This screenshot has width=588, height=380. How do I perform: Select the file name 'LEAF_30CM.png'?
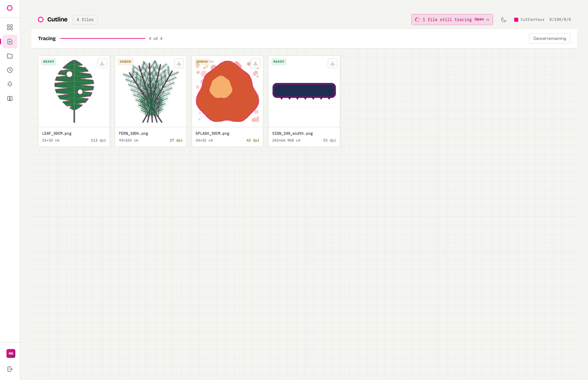tap(57, 133)
